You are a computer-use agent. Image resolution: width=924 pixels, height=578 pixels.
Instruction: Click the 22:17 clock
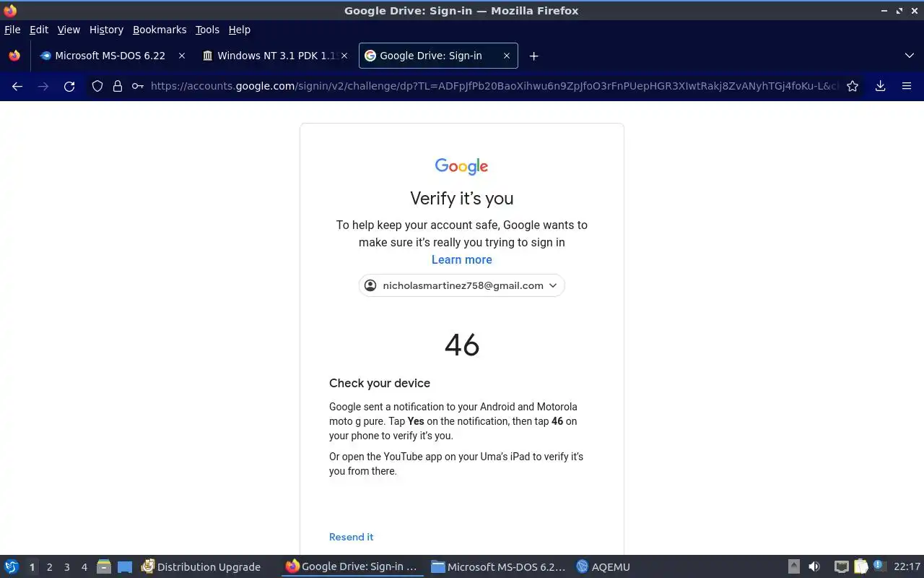click(907, 567)
